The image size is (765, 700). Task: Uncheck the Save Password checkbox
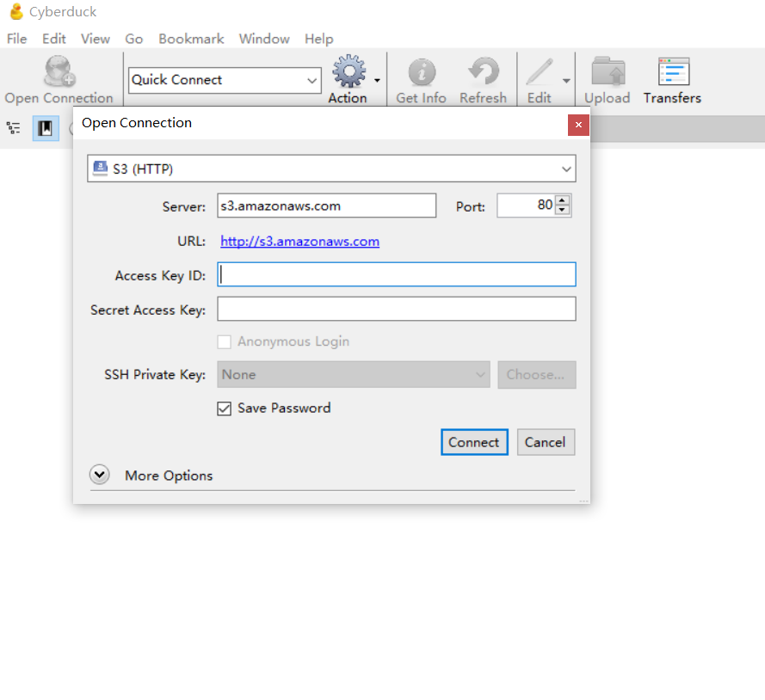(225, 408)
